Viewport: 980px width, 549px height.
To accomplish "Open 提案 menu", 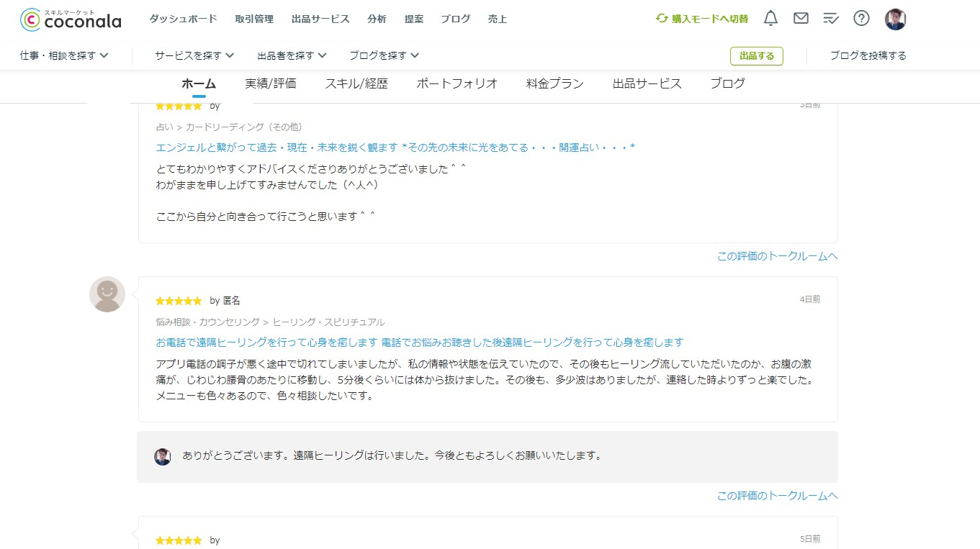I will coord(414,19).
